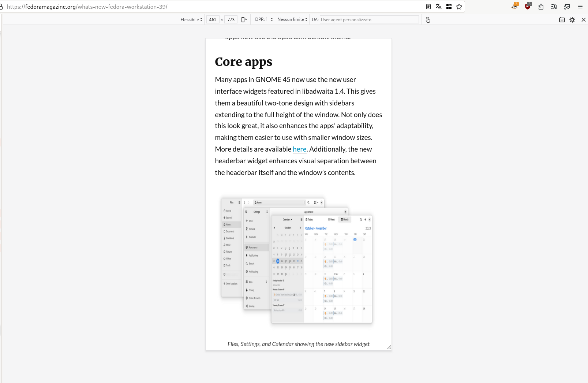
Task: Open Responsive Design Mode settings gear
Action: tap(572, 20)
